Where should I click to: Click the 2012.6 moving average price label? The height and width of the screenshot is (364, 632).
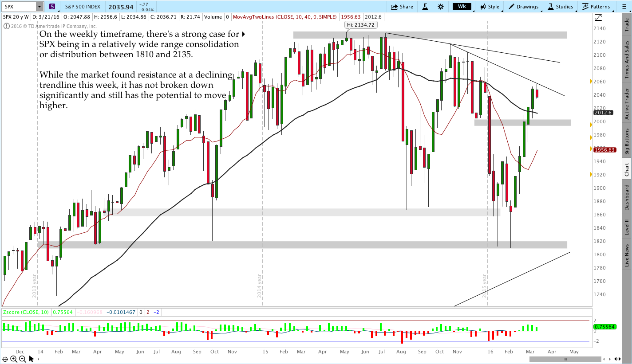pos(604,113)
